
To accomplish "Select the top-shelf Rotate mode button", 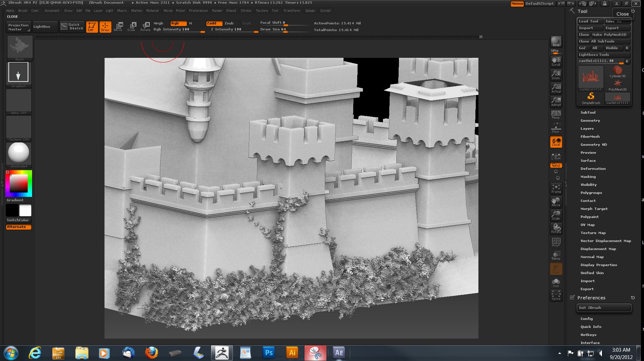I will (x=145, y=27).
